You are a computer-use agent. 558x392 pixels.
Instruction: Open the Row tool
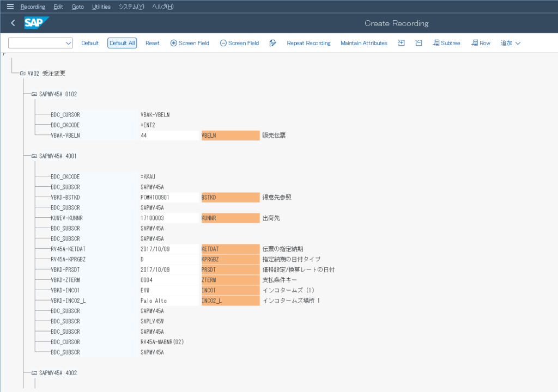pos(481,42)
